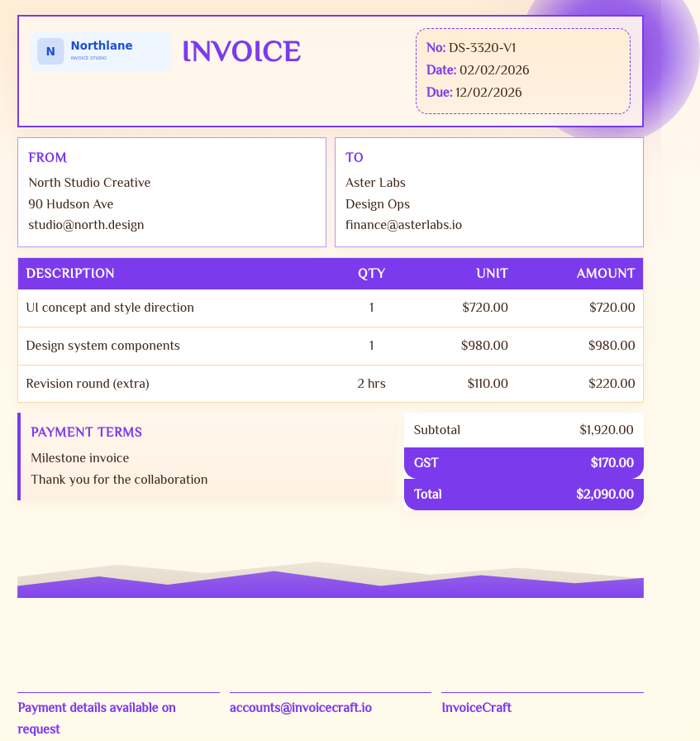
Task: Click the TO section heading
Action: pyautogui.click(x=355, y=157)
